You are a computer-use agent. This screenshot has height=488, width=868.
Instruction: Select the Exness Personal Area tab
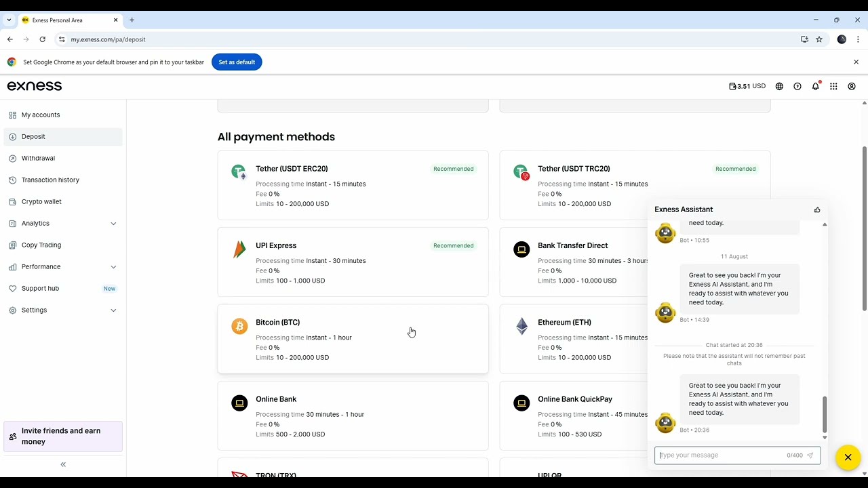coord(70,20)
